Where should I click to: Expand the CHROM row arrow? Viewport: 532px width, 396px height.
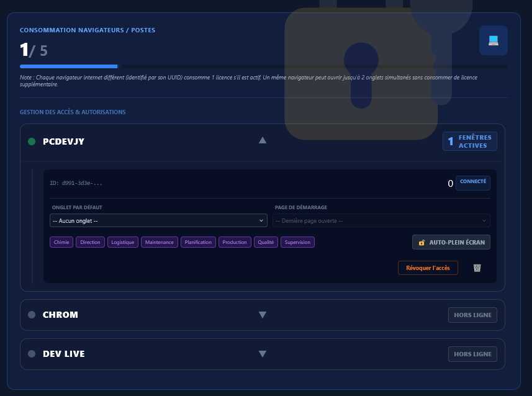click(x=263, y=315)
